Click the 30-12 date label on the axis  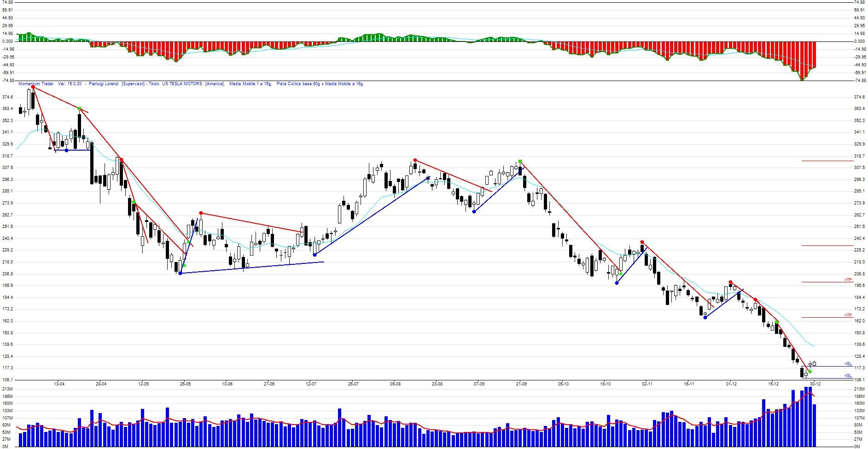(x=815, y=384)
